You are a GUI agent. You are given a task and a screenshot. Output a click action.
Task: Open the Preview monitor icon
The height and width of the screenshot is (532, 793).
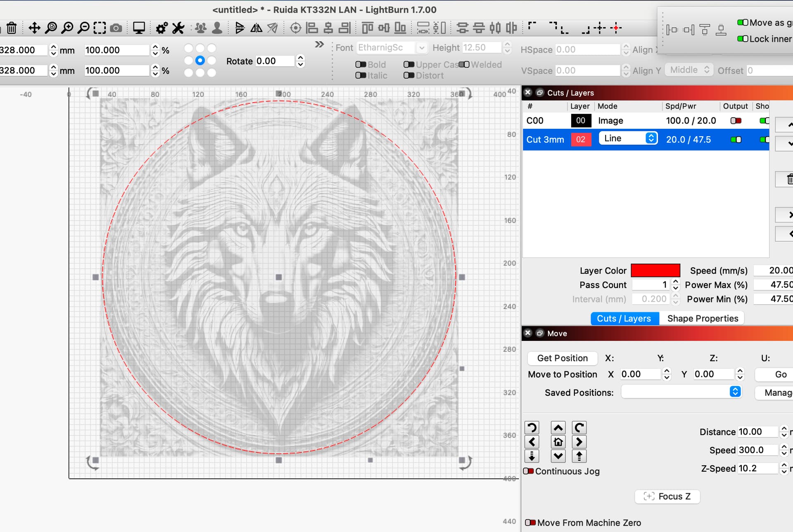point(139,28)
